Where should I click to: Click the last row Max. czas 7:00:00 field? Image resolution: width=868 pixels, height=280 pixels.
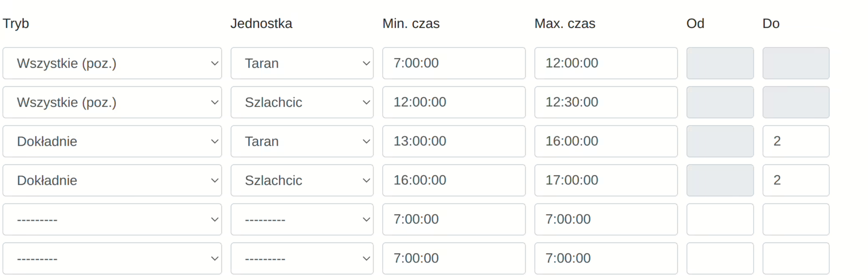[x=606, y=259]
